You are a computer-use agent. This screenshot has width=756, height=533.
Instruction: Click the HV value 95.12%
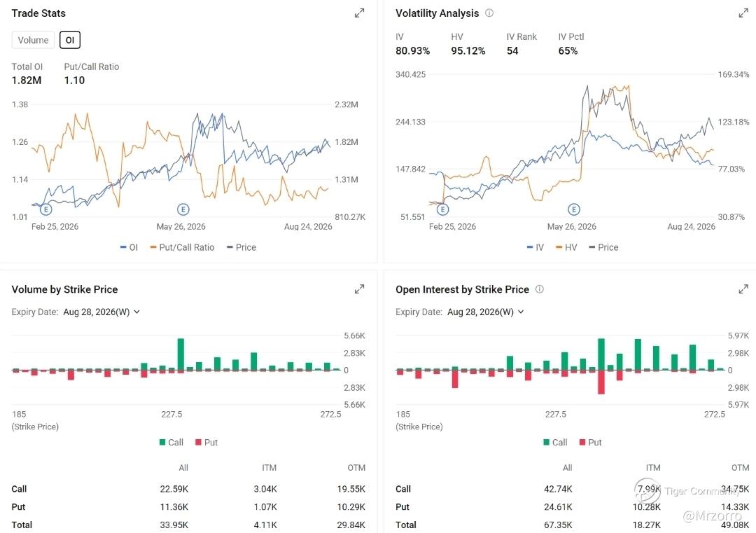[468, 51]
